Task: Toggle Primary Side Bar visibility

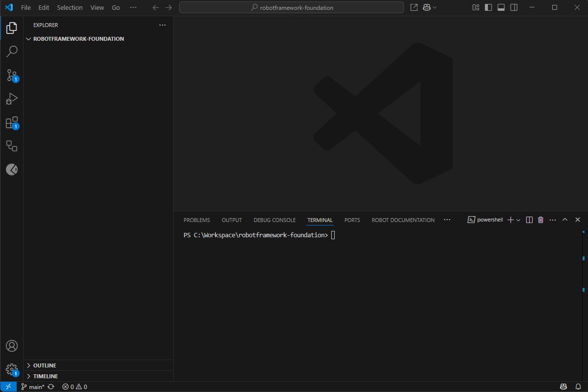Action: 488,7
